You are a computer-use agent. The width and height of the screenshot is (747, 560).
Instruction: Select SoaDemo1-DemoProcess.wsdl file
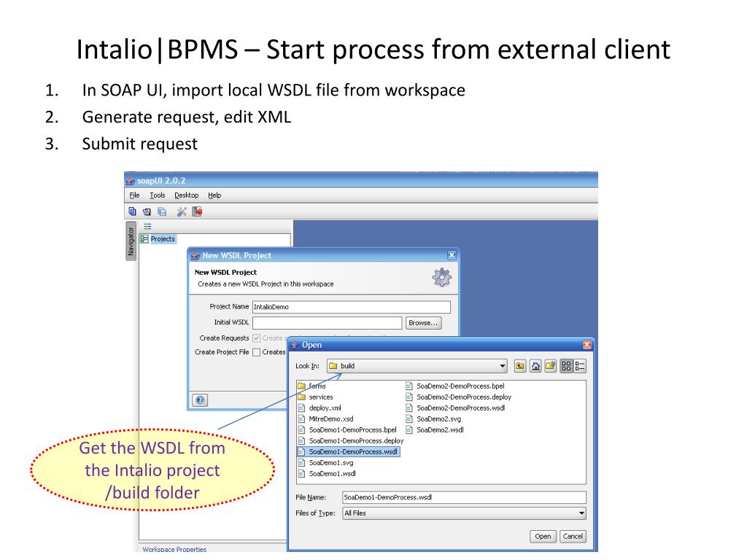(x=348, y=451)
